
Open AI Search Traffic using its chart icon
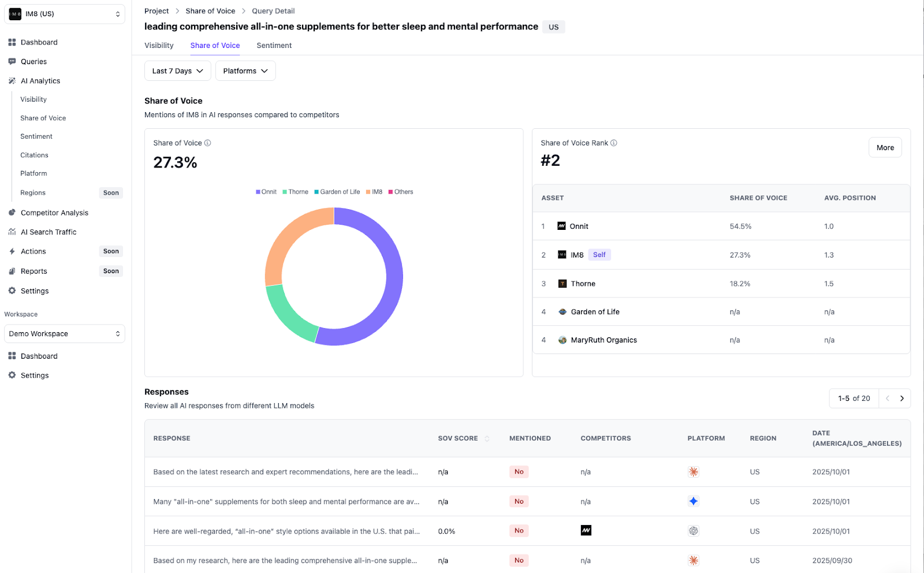tap(12, 232)
